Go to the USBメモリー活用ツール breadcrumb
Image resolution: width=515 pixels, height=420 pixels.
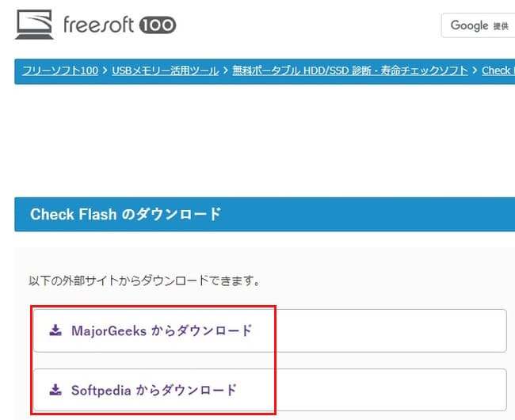164,71
